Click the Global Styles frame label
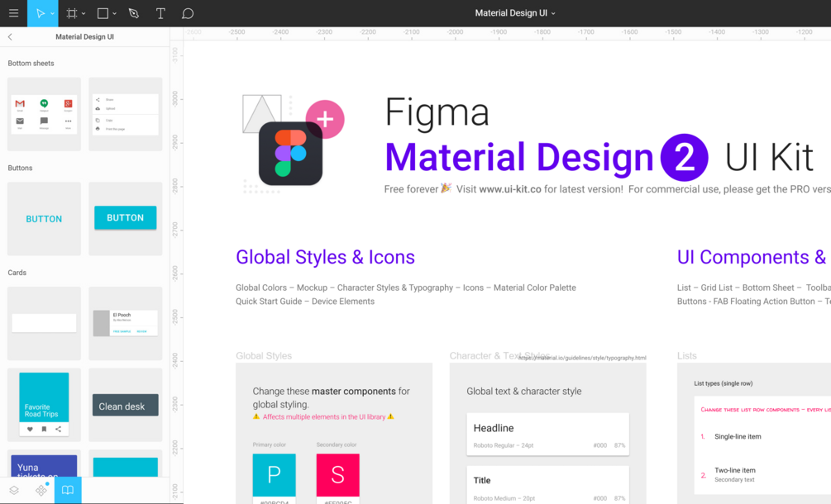 point(264,356)
